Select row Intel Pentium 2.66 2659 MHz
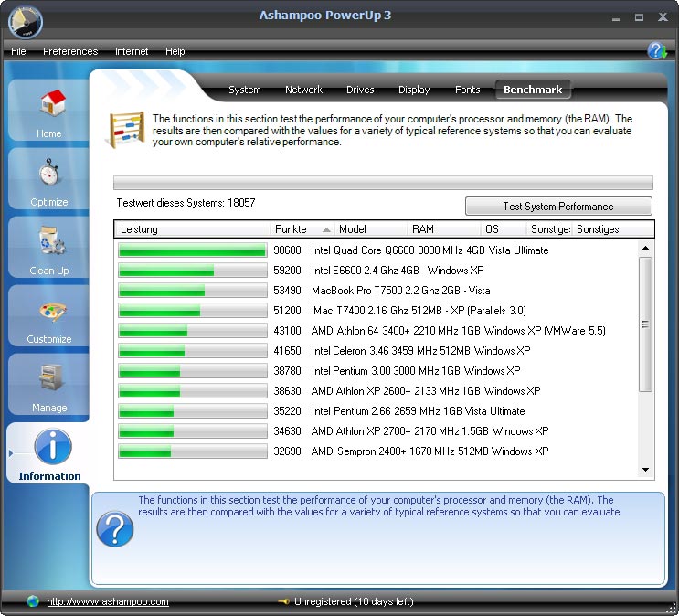The width and height of the screenshot is (679, 616). [377, 411]
